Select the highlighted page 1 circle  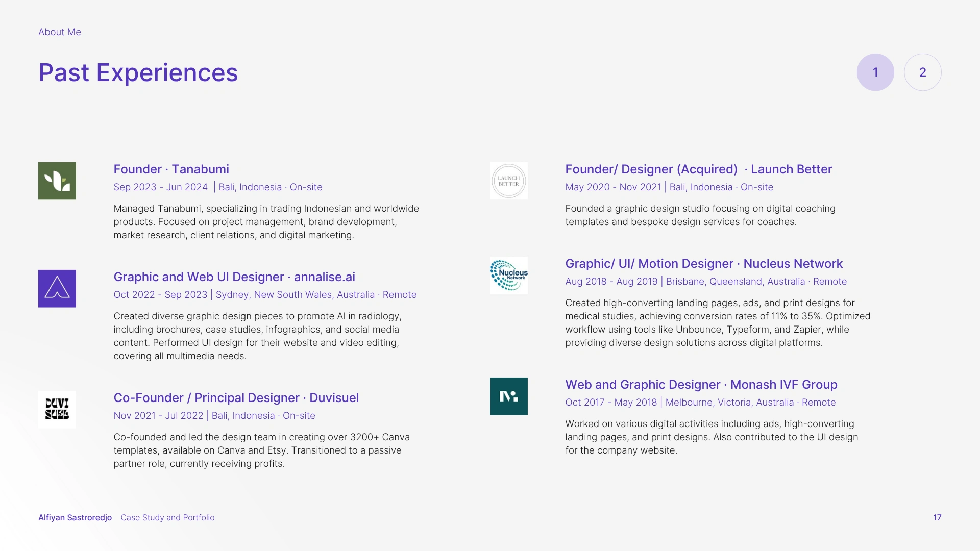(x=875, y=72)
